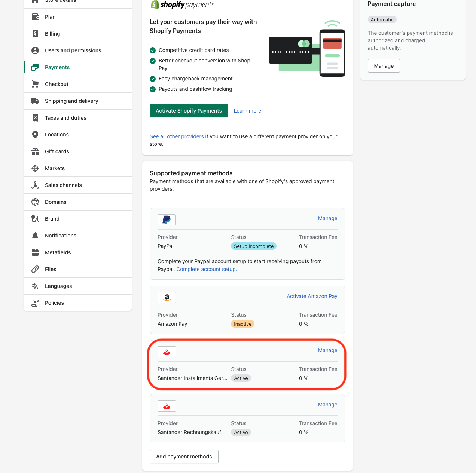This screenshot has width=476, height=473.
Task: Click the Supported payment methods heading
Action: 191,173
